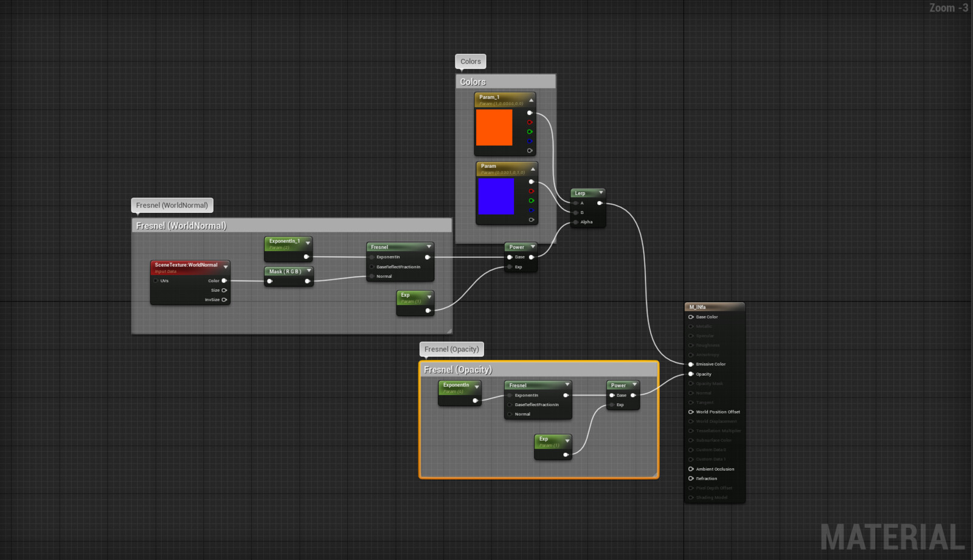Expand the SceneTexture:WorldNormal node arrow

(x=226, y=267)
